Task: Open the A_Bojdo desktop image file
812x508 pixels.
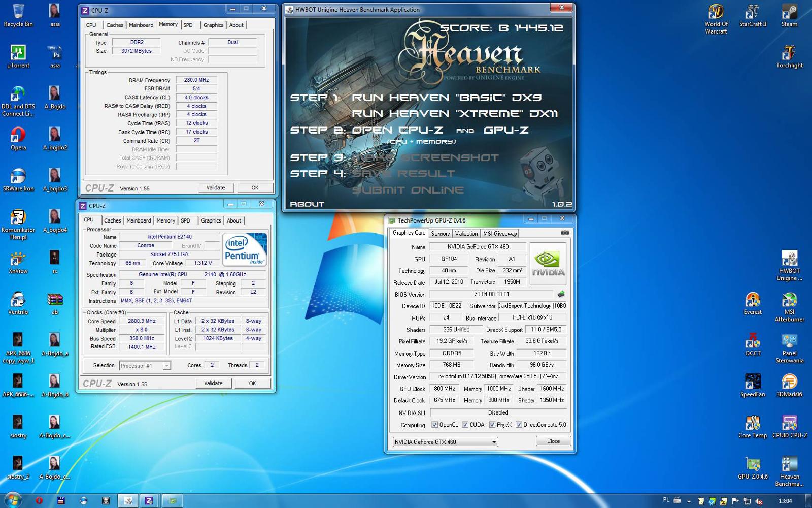Action: click(x=55, y=97)
